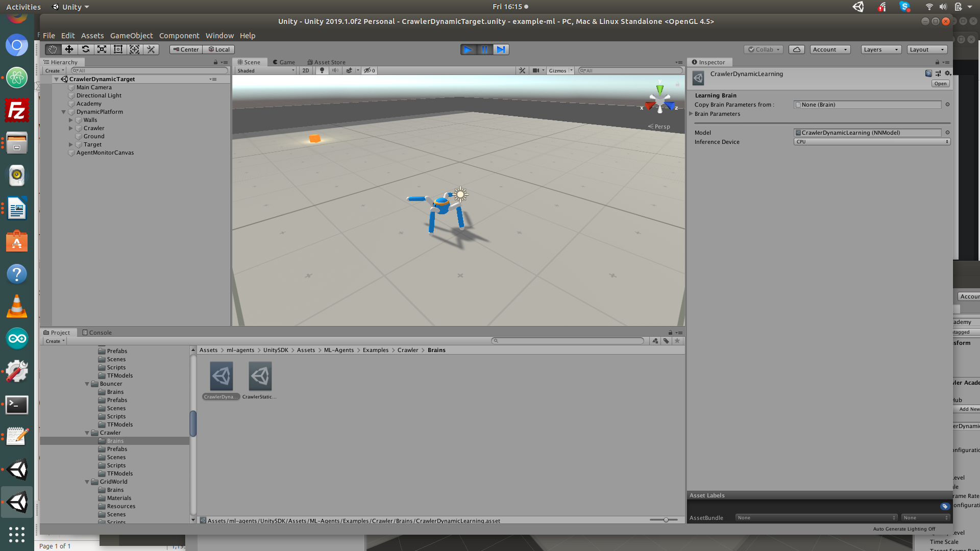Switch to the Console tab
980x551 pixels.
point(97,333)
